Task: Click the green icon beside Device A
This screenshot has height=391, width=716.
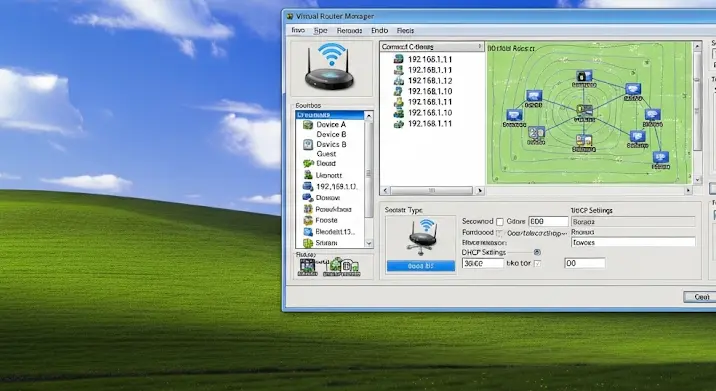Action: 308,125
